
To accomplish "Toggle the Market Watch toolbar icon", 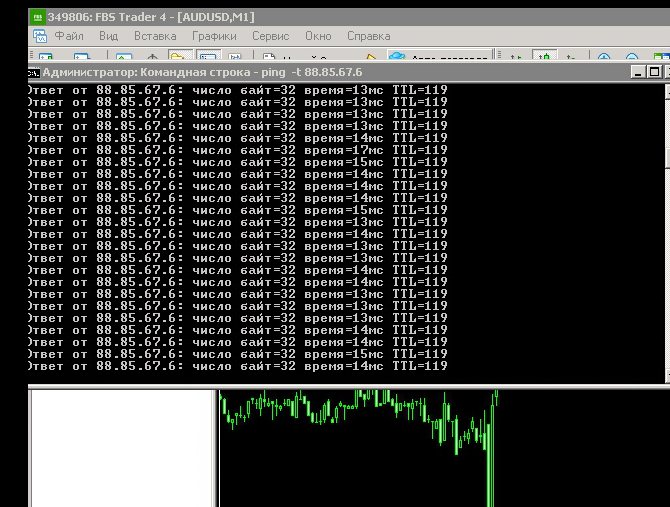I will click(x=124, y=56).
